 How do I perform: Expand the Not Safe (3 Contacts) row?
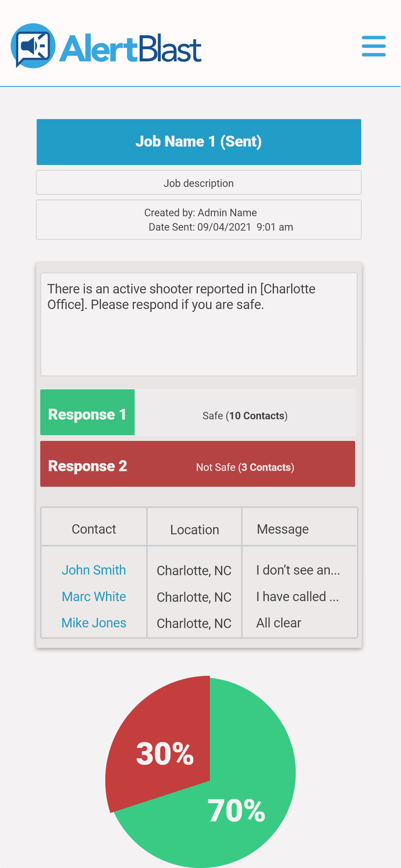pos(245,467)
